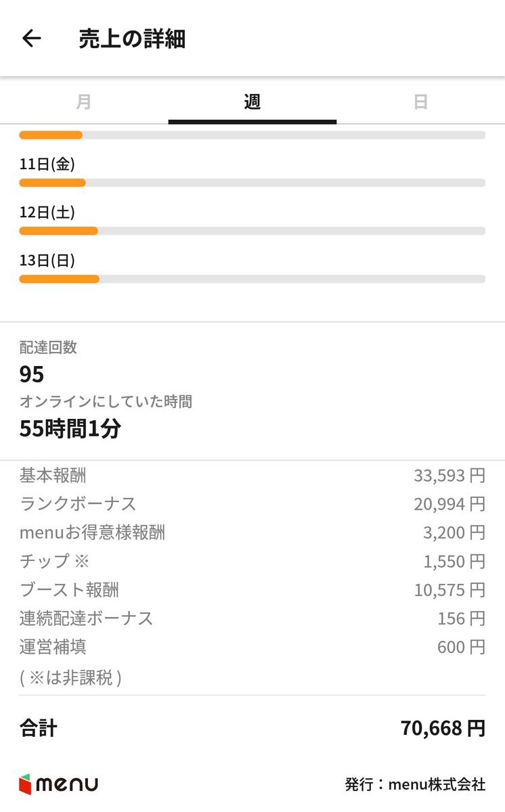Tap the 売上の詳細 title
Screen dimensions: 505x812
click(x=132, y=39)
